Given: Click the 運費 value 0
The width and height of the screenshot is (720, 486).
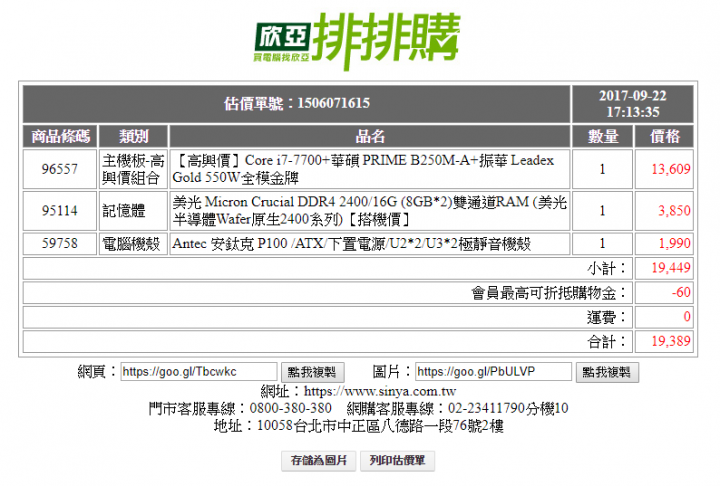Looking at the screenshot, I should coord(687,316).
